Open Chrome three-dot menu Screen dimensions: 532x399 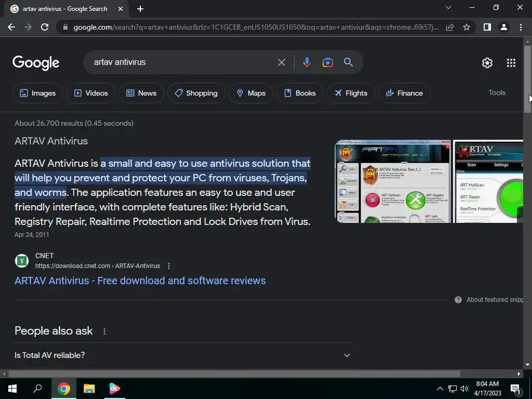(521, 27)
